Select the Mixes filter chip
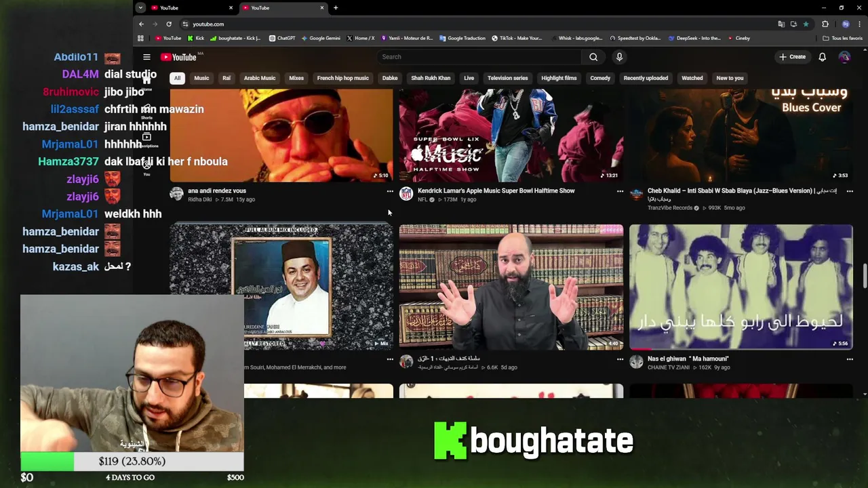The width and height of the screenshot is (868, 488). [x=296, y=78]
